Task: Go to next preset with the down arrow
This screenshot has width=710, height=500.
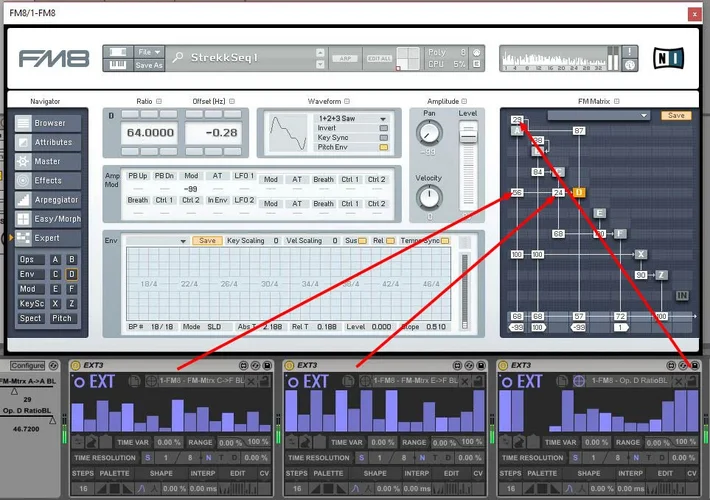Action: coord(320,64)
